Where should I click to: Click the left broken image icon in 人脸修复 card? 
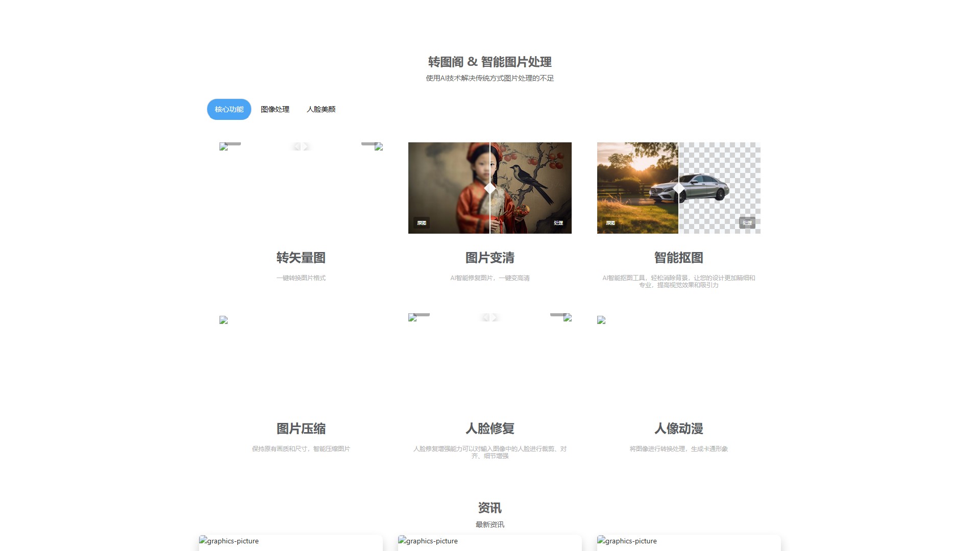(x=413, y=316)
